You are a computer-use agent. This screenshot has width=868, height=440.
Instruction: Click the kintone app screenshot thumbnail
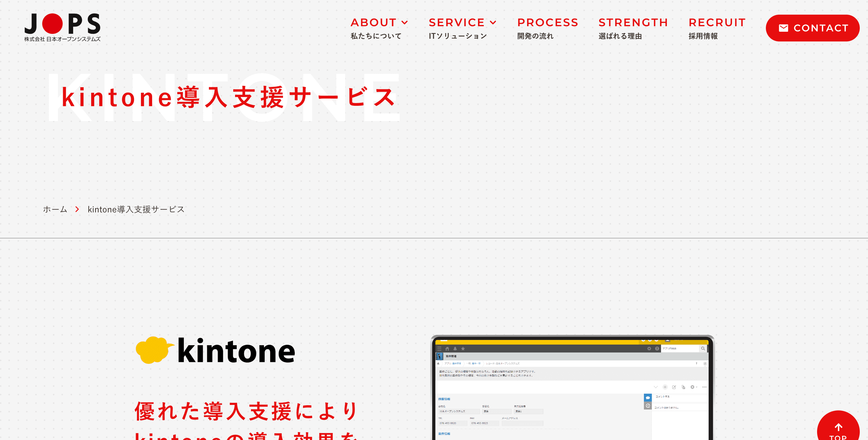tap(573, 388)
